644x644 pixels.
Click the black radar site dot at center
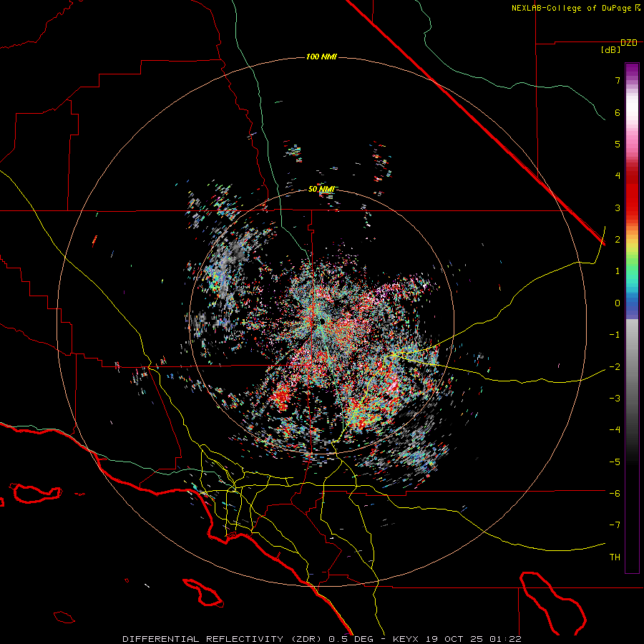(322, 321)
